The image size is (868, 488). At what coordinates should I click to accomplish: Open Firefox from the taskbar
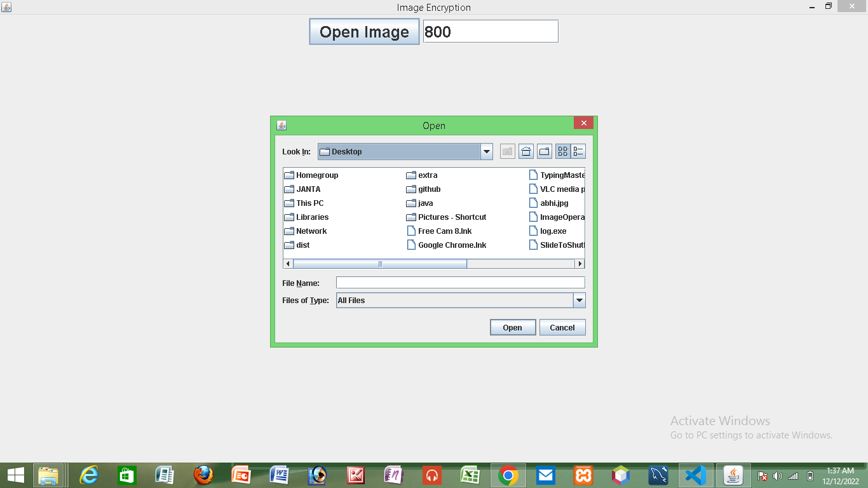tap(203, 475)
